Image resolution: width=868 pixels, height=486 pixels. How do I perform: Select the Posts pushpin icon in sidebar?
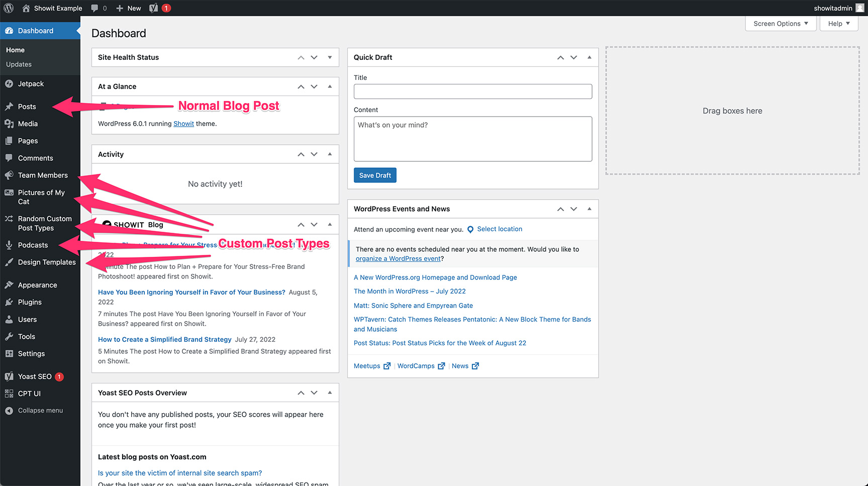9,107
